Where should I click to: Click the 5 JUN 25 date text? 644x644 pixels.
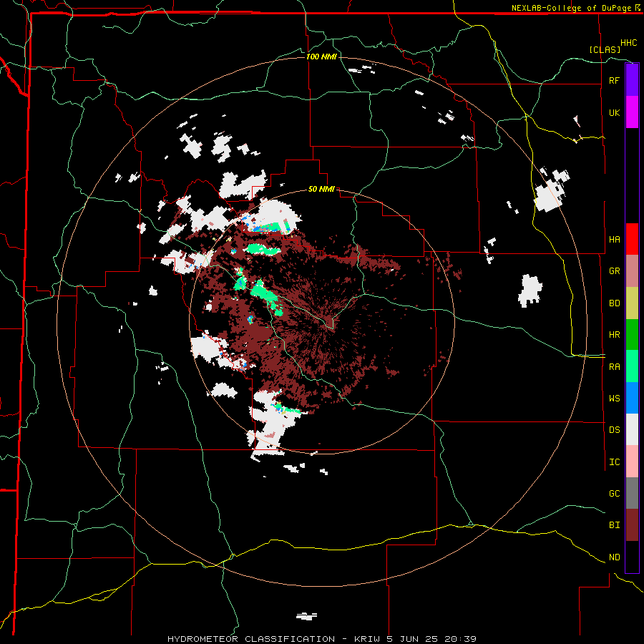pos(411,639)
